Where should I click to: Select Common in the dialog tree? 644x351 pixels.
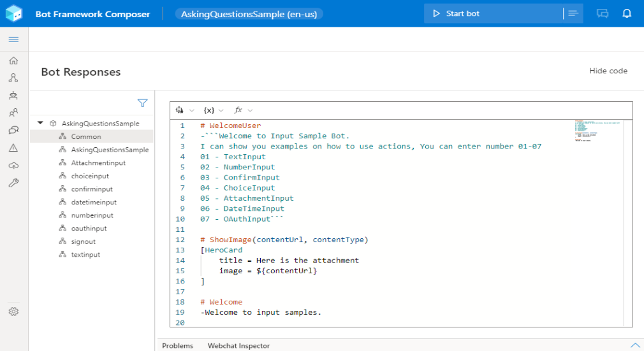click(x=92, y=136)
